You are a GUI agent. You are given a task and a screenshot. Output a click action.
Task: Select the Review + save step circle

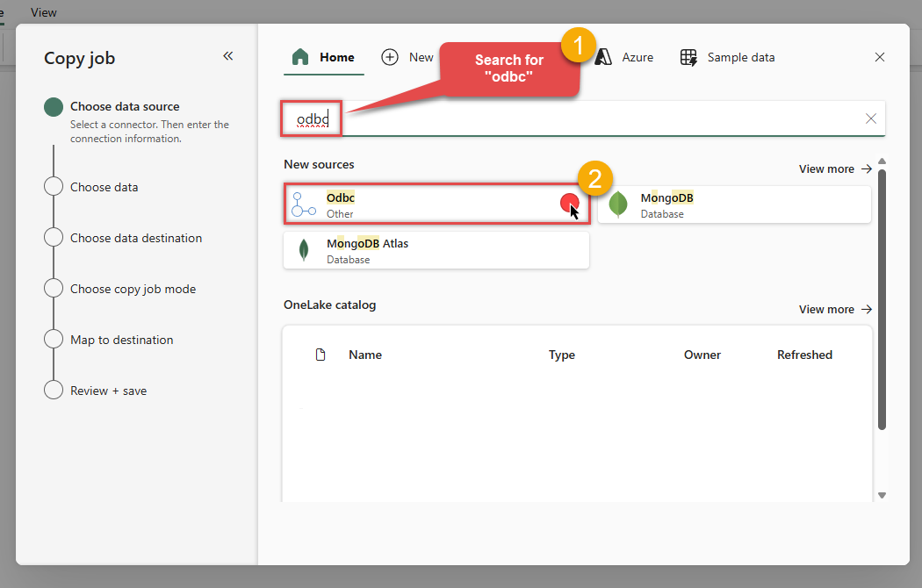pos(53,390)
